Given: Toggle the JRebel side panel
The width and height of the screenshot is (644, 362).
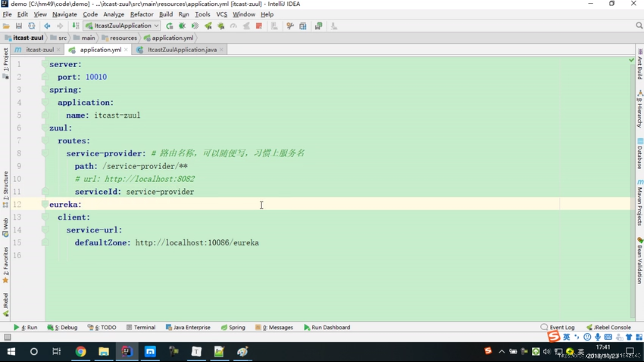Looking at the screenshot, I should tap(5, 305).
